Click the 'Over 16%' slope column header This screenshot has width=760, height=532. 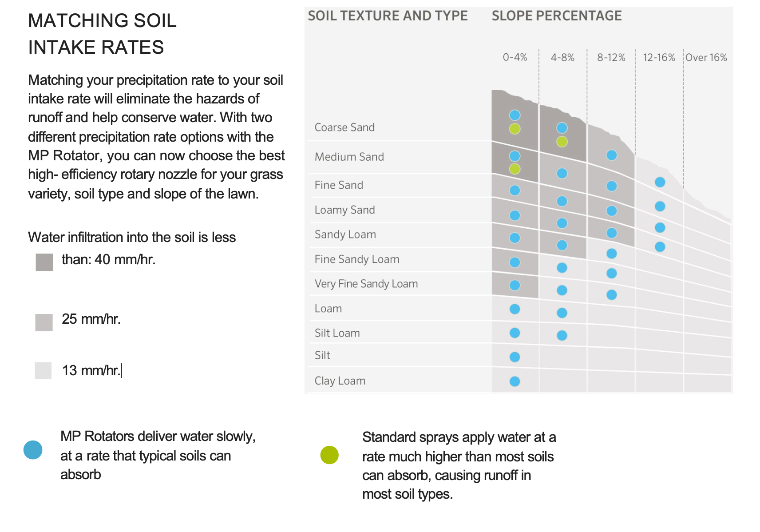coord(706,58)
